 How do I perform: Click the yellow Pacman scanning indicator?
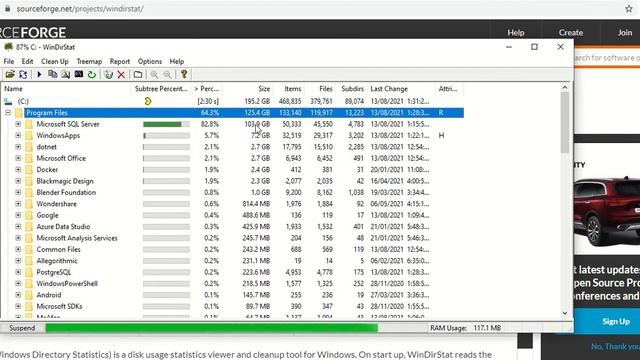pyautogui.click(x=148, y=101)
